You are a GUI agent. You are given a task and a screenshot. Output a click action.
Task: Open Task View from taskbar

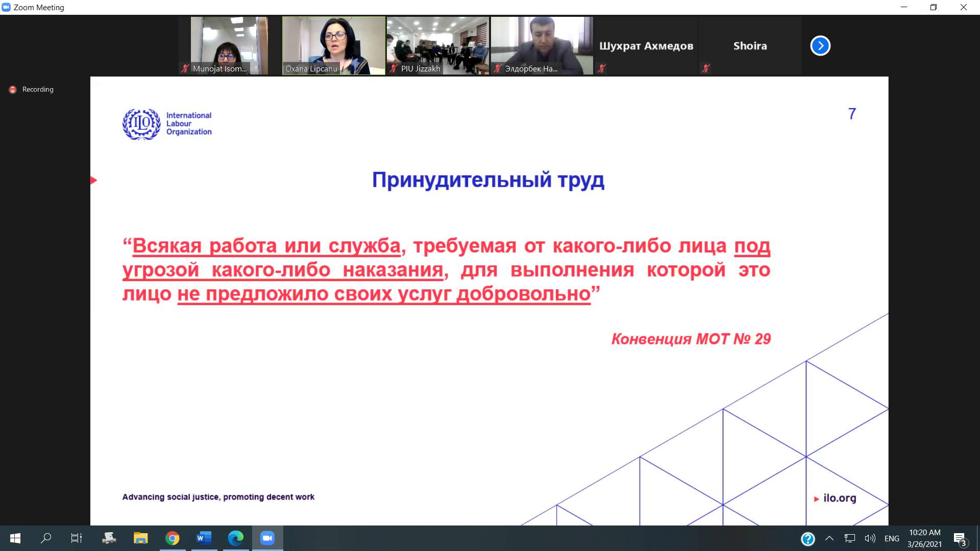(77, 538)
